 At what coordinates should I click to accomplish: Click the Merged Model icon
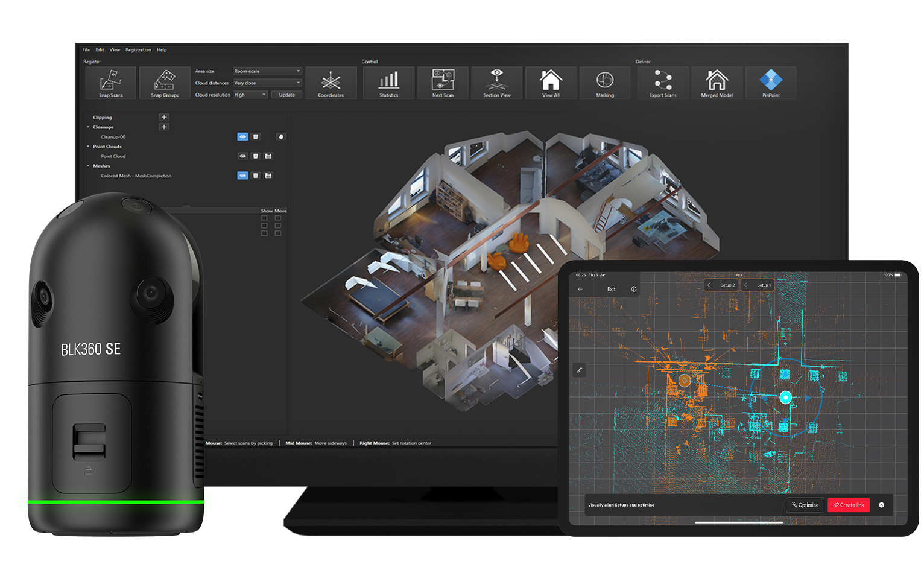[x=717, y=82]
